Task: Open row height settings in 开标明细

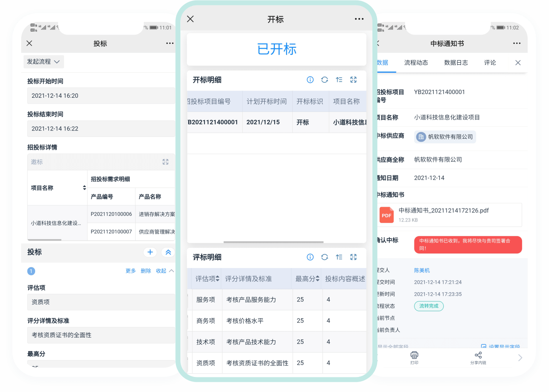Action: 339,80
